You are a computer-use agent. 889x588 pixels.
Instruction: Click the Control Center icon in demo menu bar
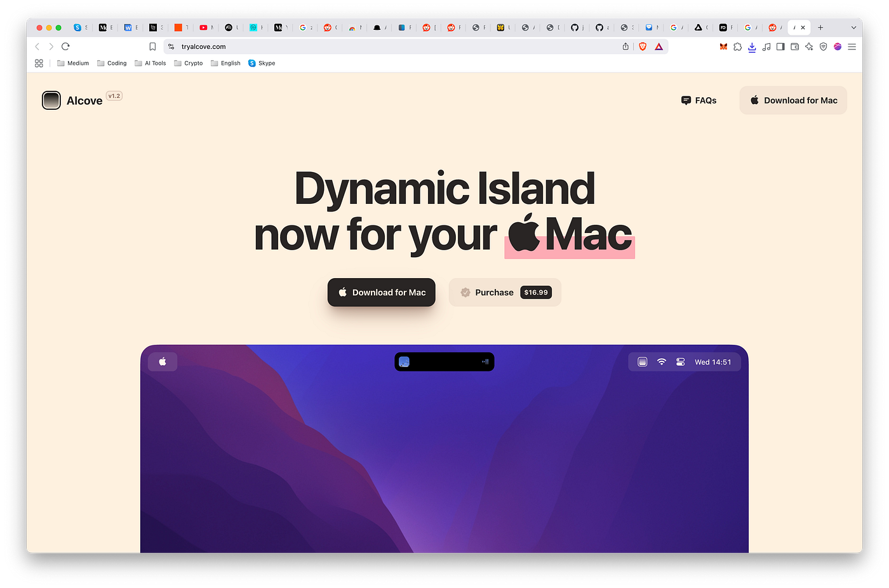click(x=680, y=362)
